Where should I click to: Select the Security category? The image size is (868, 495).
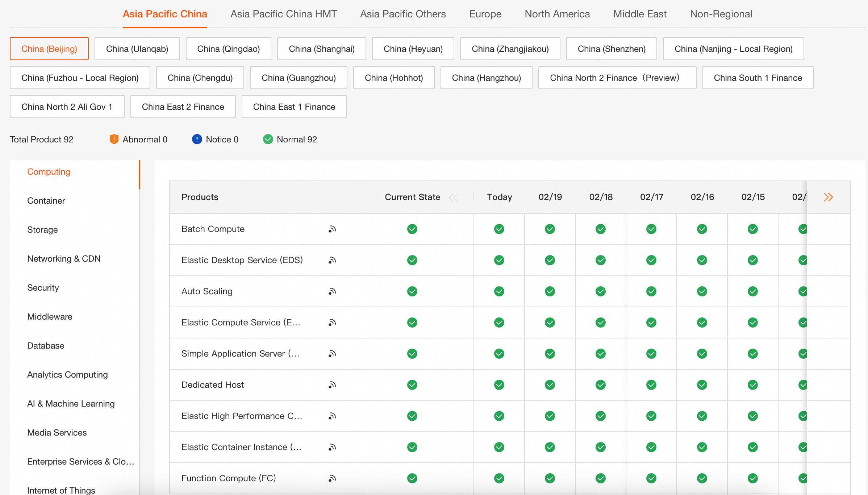click(43, 288)
